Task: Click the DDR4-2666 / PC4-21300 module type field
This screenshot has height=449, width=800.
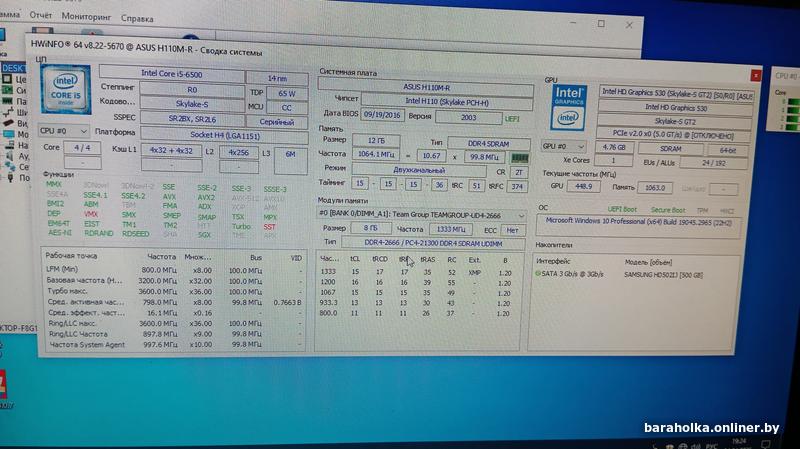Action: point(433,243)
